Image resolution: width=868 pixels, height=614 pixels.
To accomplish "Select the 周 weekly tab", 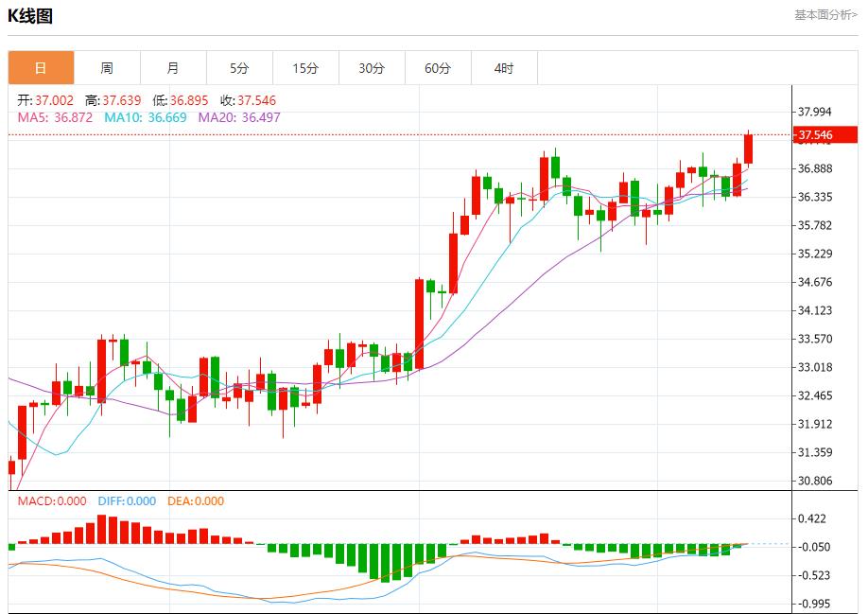I will pos(107,68).
